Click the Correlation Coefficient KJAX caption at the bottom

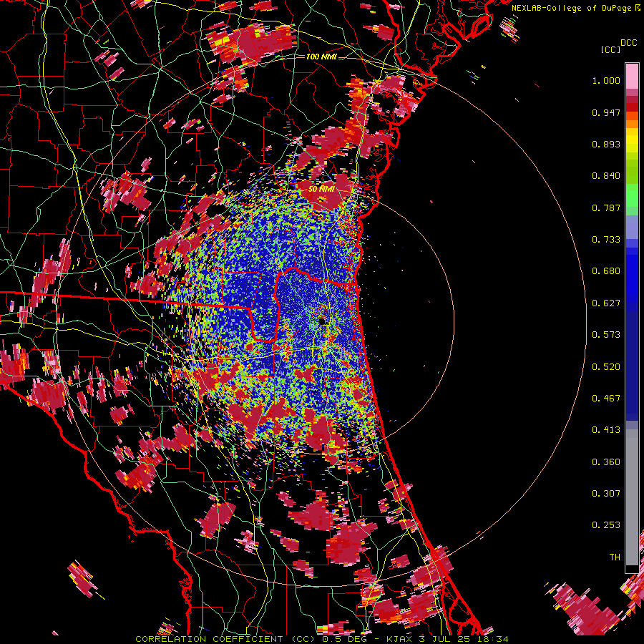point(322,639)
